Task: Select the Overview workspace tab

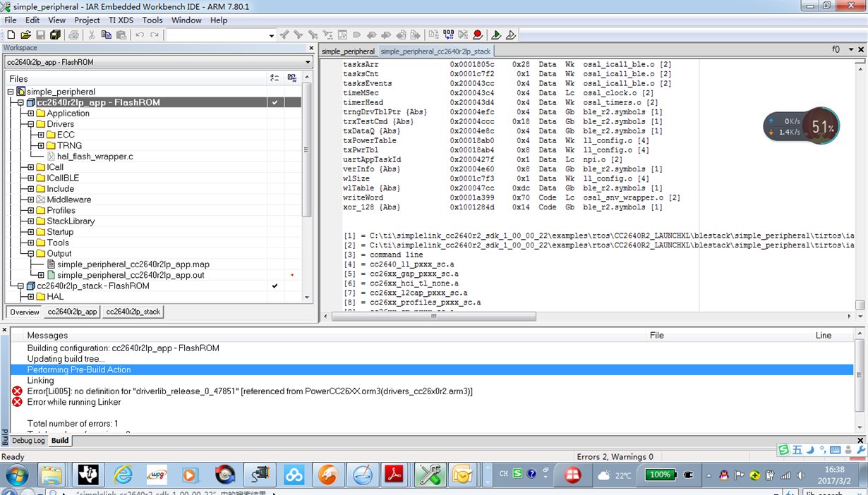Action: tap(25, 312)
